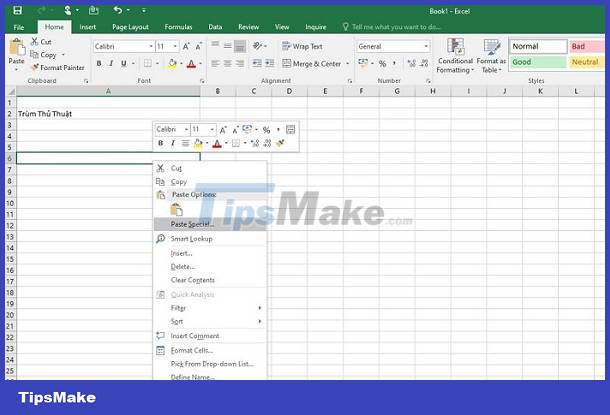Open the ribbon font name combo box

point(124,47)
